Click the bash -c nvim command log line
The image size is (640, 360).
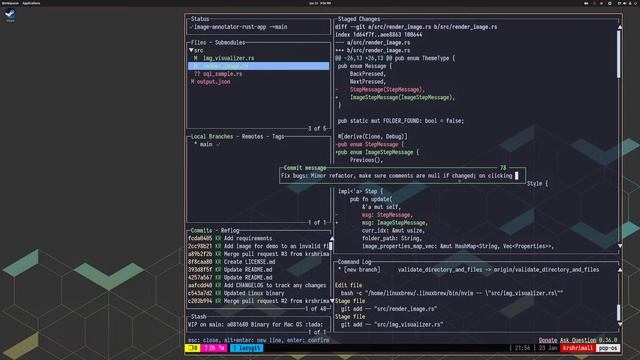click(x=452, y=293)
